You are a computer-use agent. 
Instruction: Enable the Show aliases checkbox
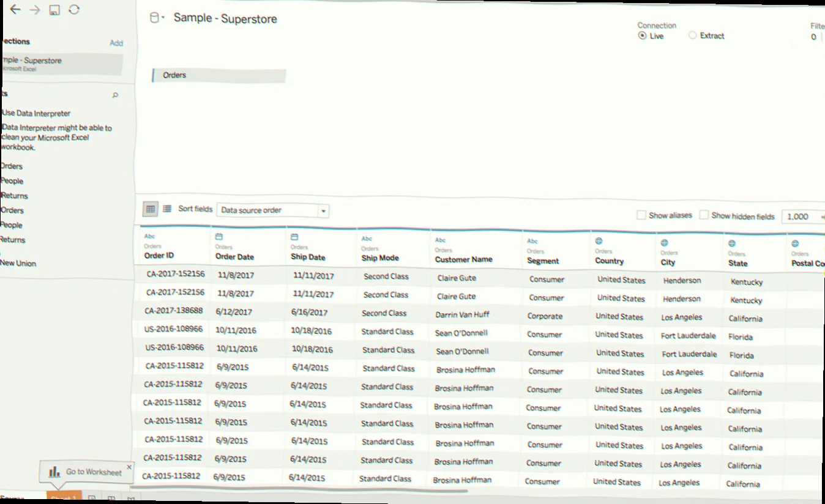[641, 215]
